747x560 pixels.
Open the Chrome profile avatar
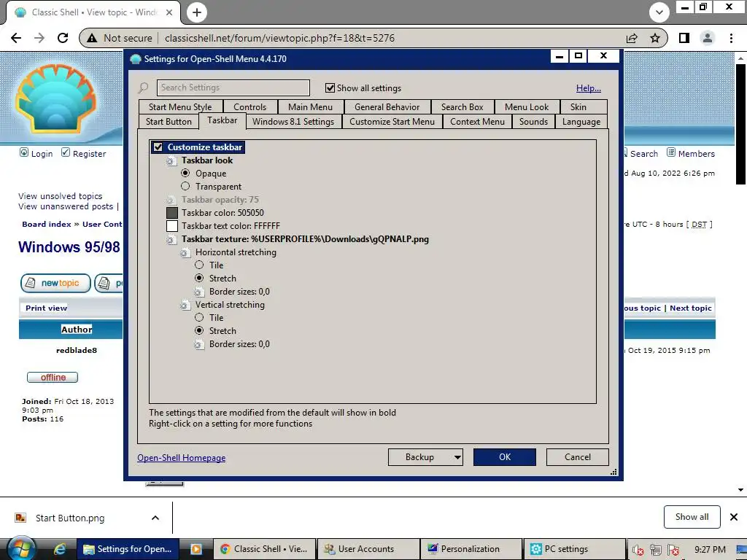[x=708, y=38]
